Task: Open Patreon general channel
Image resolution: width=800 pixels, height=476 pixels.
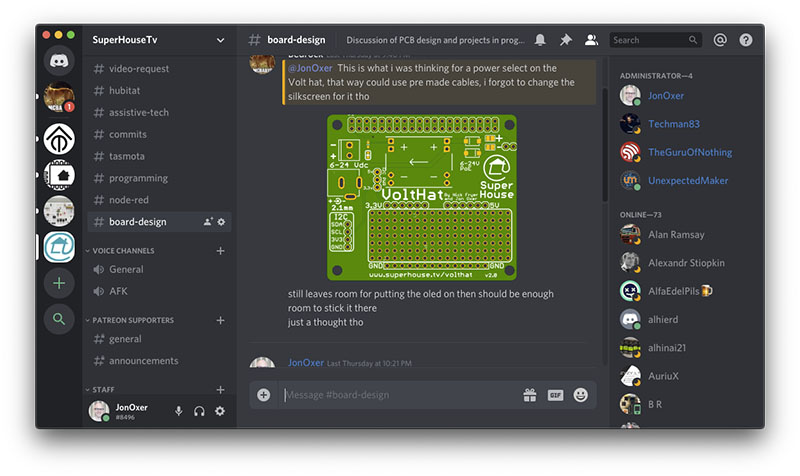Action: click(x=159, y=339)
